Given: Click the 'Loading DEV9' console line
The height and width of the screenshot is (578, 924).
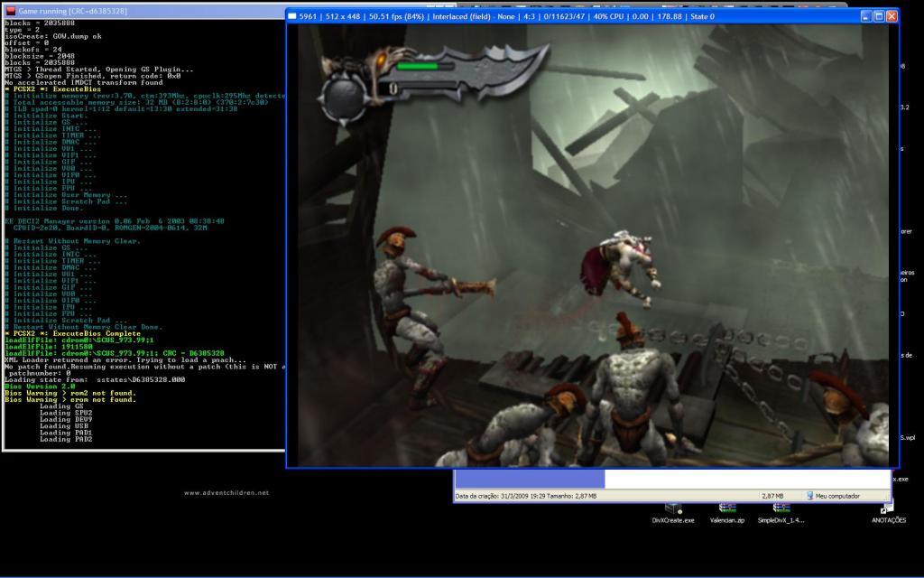Looking at the screenshot, I should (66, 419).
